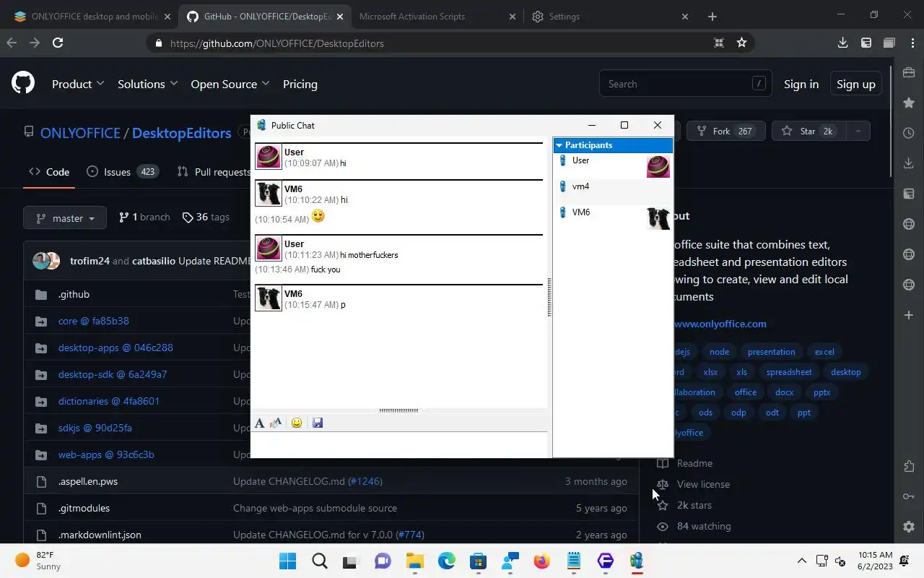Open the View license link
The height and width of the screenshot is (578, 924).
click(x=703, y=484)
